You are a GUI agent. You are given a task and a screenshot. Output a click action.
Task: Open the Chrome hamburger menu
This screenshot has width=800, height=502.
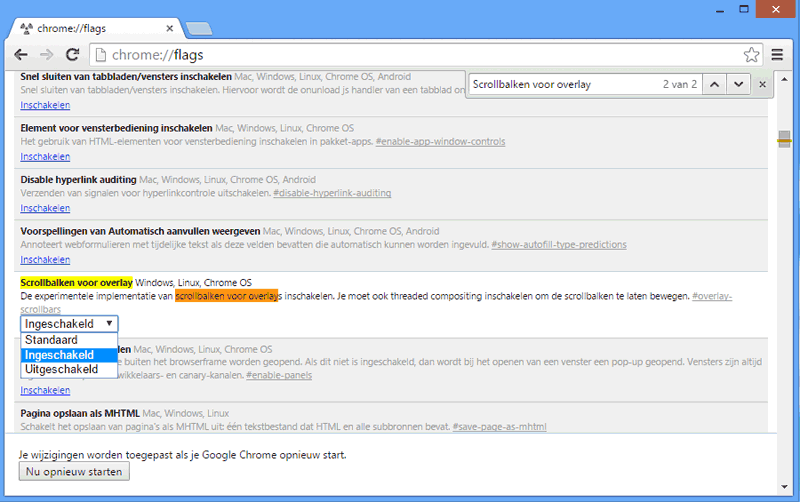tap(777, 55)
